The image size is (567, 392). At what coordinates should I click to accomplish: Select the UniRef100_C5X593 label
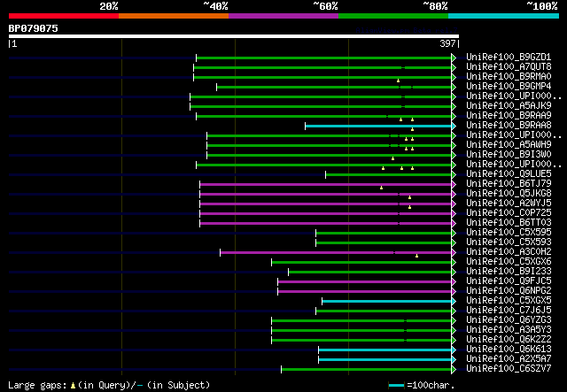pos(509,242)
